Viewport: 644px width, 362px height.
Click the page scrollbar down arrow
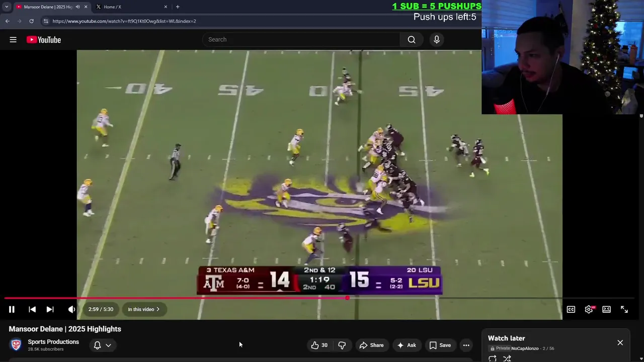(641, 359)
